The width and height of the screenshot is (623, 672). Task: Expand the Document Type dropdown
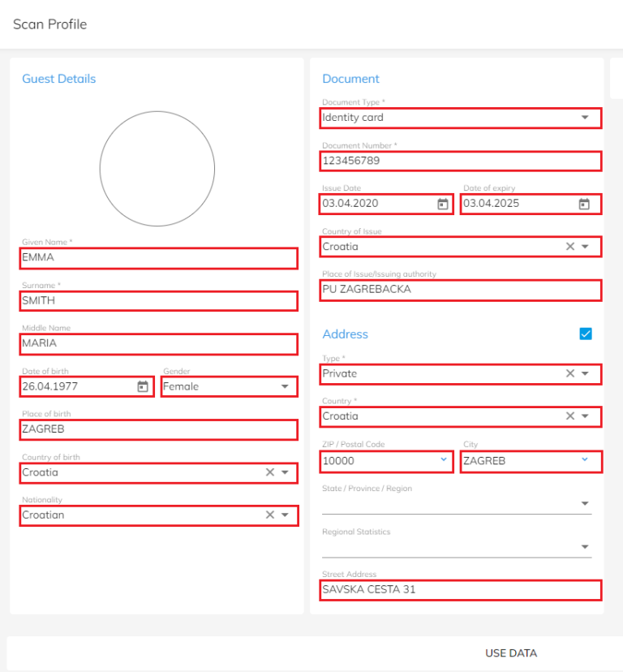(x=585, y=118)
